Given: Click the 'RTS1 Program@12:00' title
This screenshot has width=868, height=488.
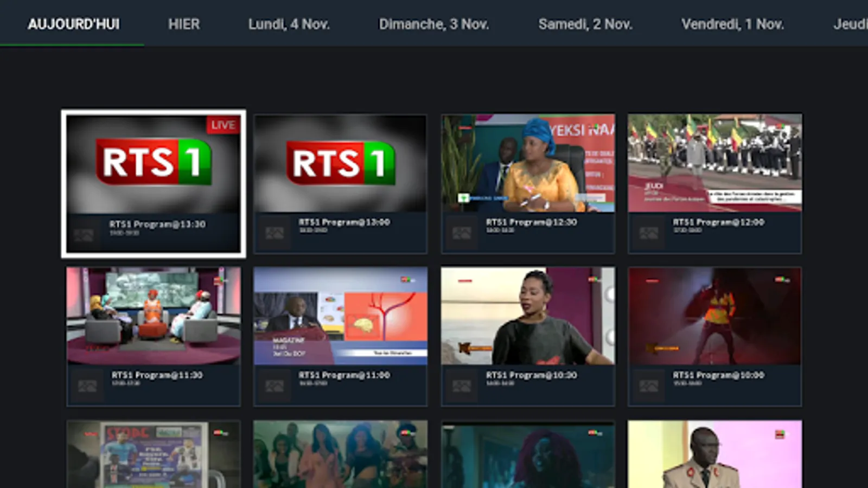Looking at the screenshot, I should pyautogui.click(x=718, y=222).
